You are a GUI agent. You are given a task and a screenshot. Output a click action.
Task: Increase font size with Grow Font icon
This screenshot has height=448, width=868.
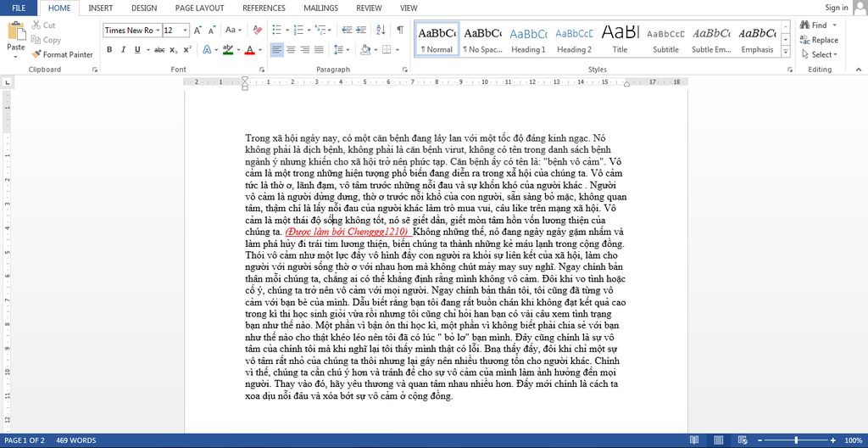tap(197, 30)
